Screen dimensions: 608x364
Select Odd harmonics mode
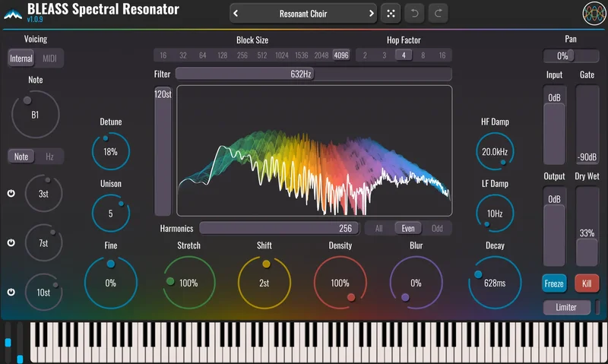click(438, 228)
